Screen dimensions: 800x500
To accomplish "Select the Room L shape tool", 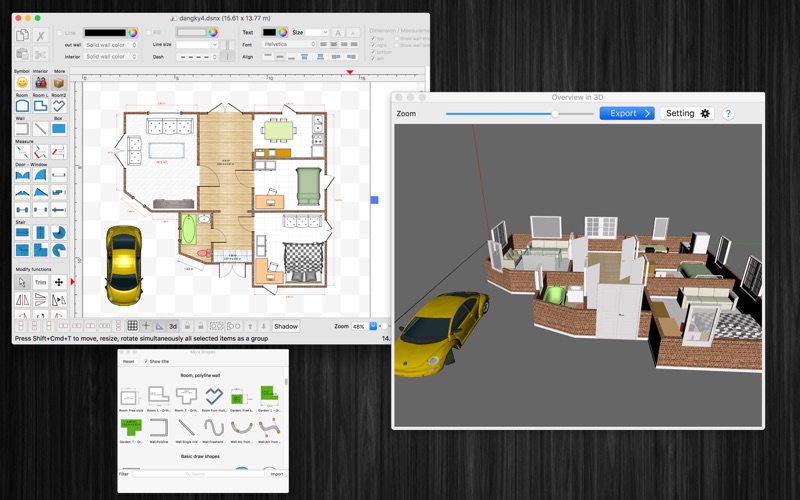I will pyautogui.click(x=40, y=106).
